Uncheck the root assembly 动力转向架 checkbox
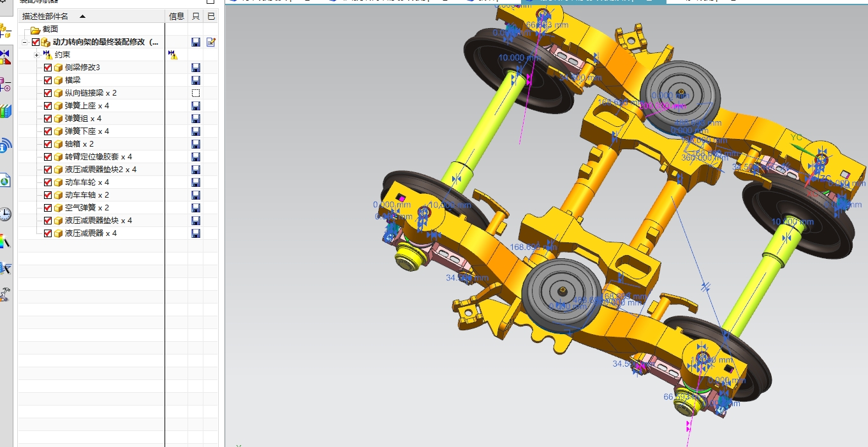 pos(36,42)
